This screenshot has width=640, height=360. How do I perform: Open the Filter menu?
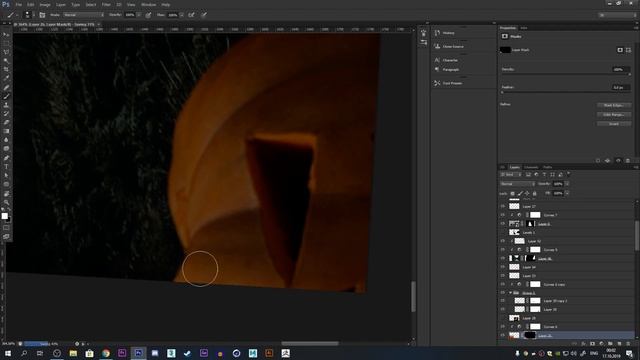coord(106,4)
